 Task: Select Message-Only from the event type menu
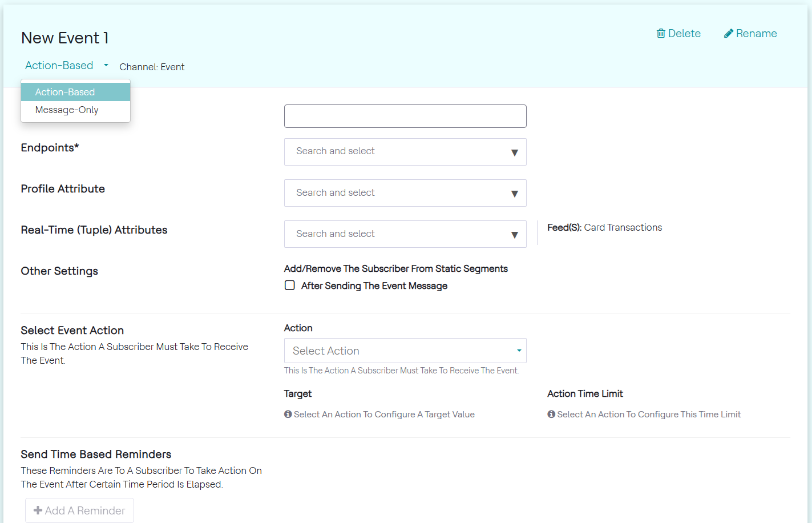(67, 110)
